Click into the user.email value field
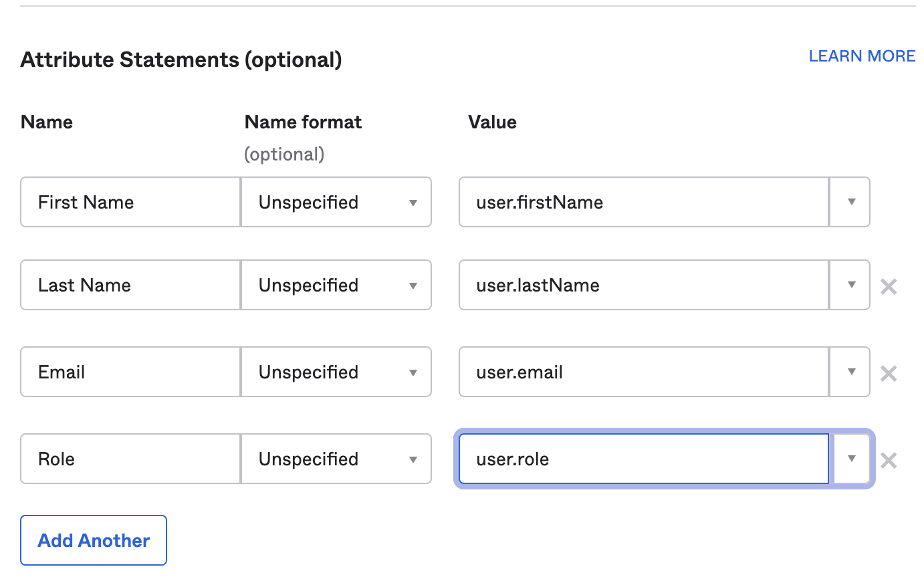This screenshot has width=924, height=579. [644, 372]
